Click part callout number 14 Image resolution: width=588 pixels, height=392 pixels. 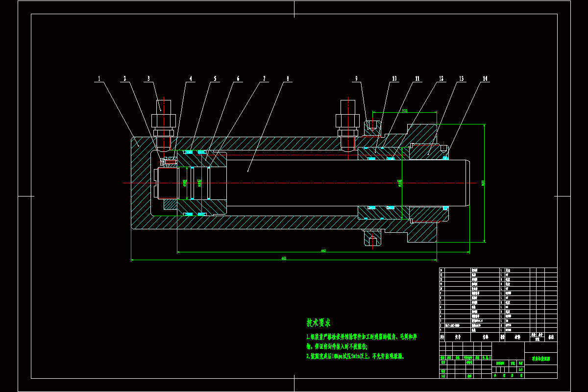[485, 78]
